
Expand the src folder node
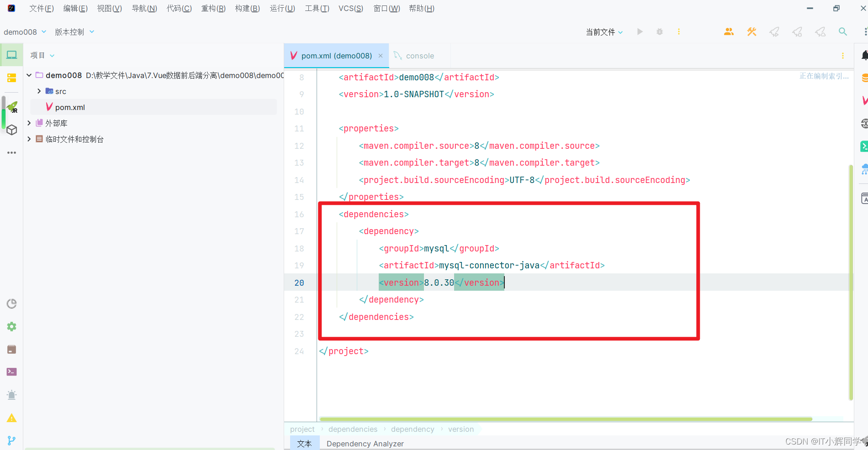tap(39, 91)
